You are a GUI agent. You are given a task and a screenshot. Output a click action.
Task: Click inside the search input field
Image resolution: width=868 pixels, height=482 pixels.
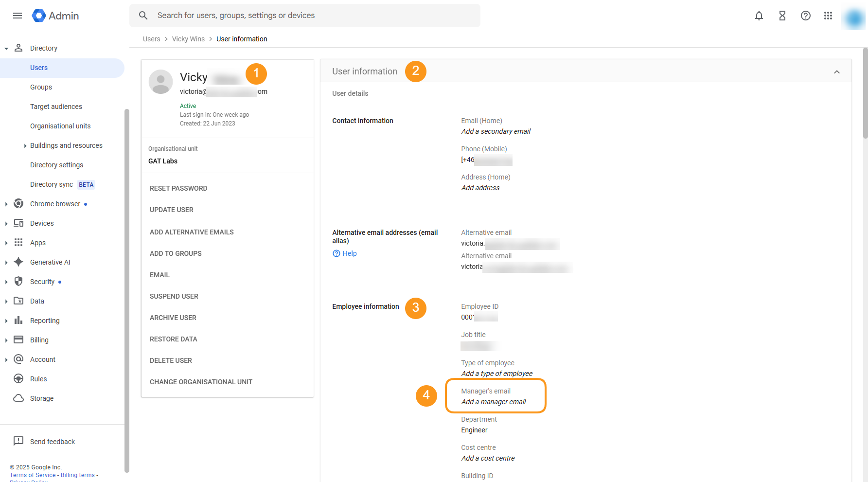coord(292,15)
